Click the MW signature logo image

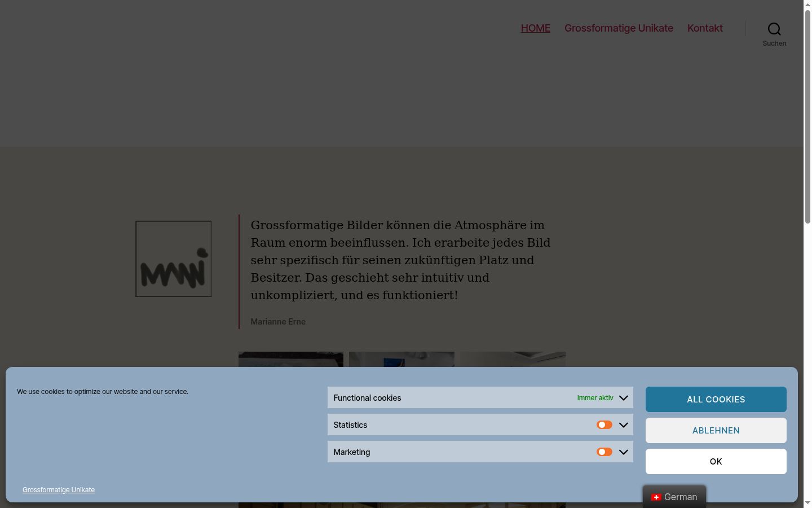click(x=174, y=259)
